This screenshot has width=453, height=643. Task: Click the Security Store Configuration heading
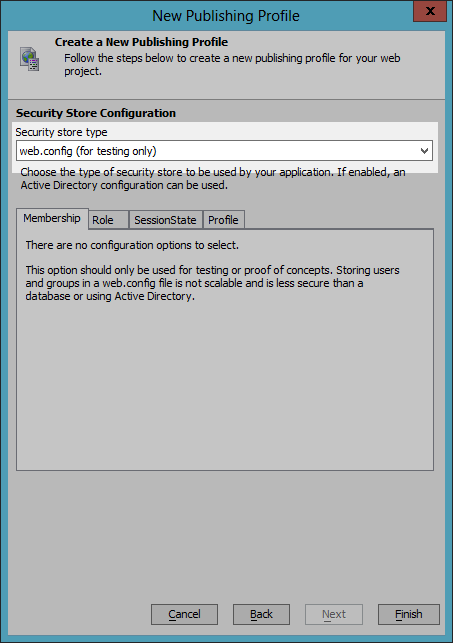tap(96, 113)
